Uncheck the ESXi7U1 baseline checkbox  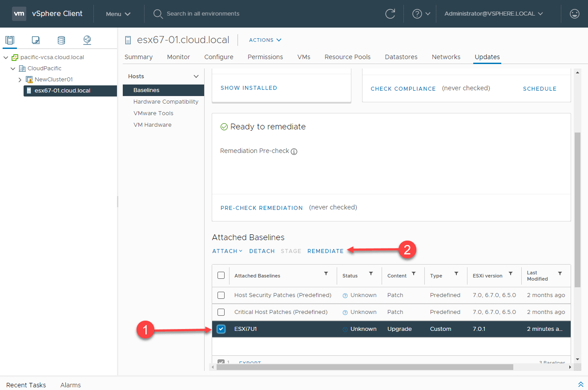[221, 329]
